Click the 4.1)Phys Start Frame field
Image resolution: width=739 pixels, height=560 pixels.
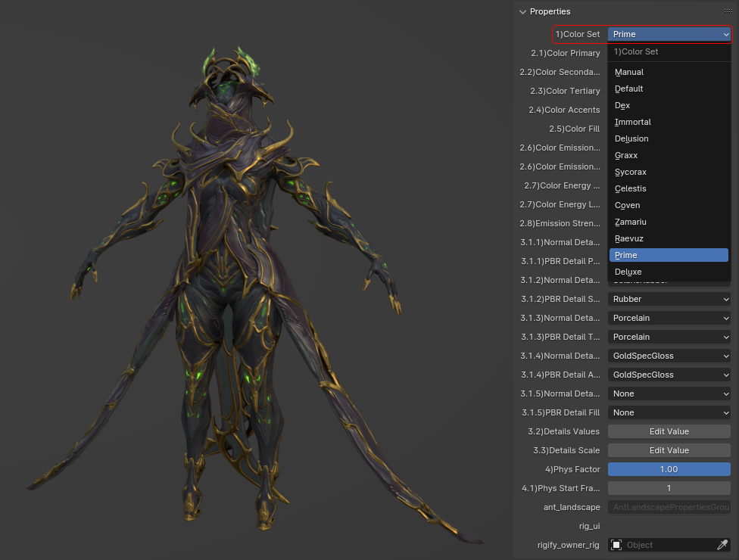669,488
